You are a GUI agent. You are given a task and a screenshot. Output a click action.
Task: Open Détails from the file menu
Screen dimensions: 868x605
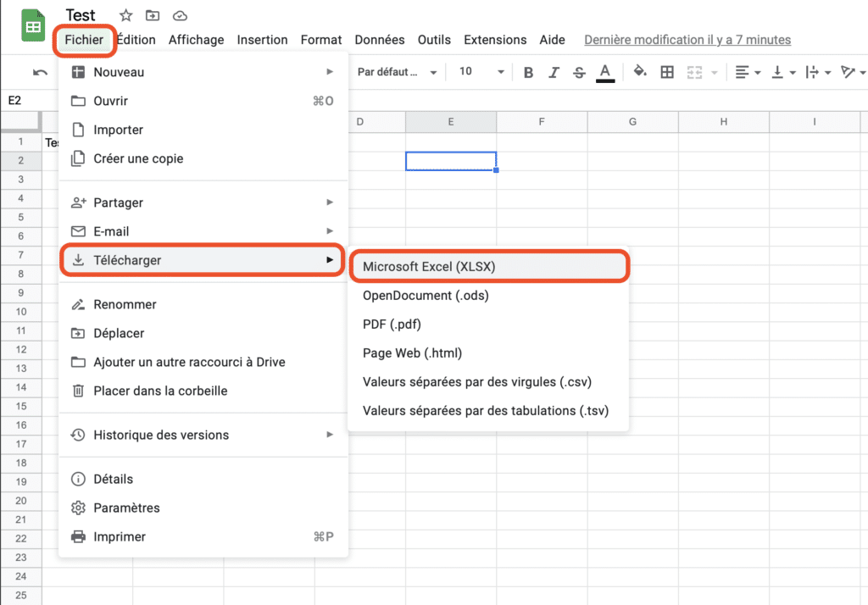(203, 480)
